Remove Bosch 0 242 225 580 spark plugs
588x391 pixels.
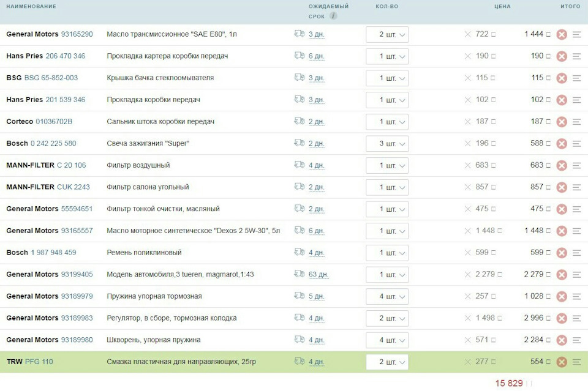coord(562,144)
